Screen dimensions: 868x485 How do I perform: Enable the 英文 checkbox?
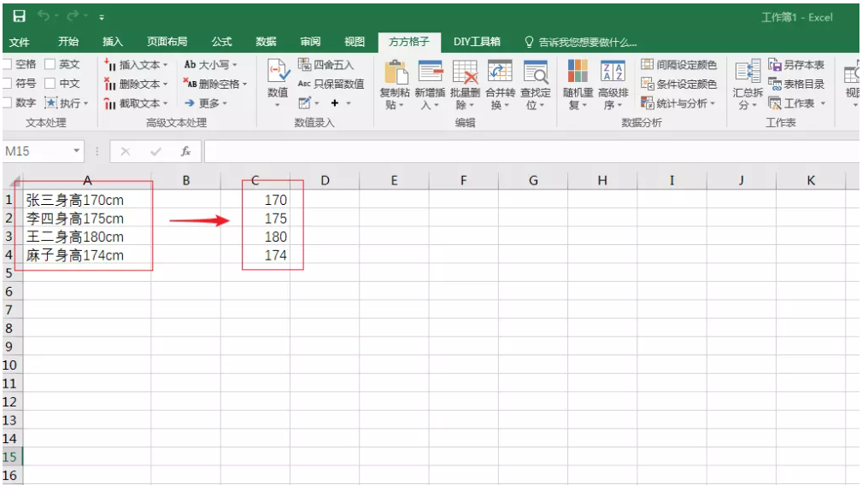point(50,64)
